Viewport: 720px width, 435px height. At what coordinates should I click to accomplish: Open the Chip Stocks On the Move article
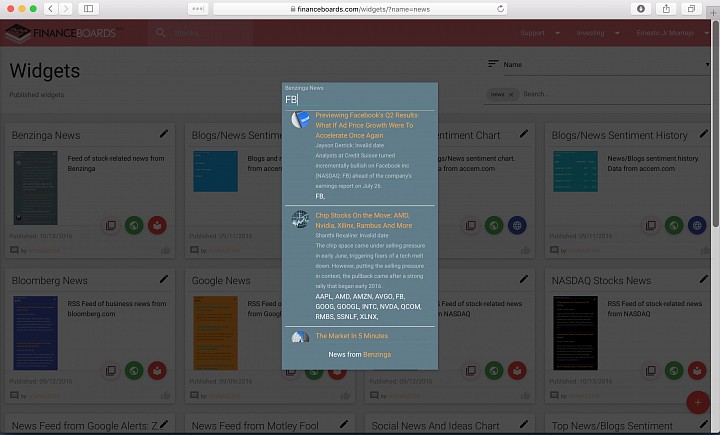pos(364,220)
